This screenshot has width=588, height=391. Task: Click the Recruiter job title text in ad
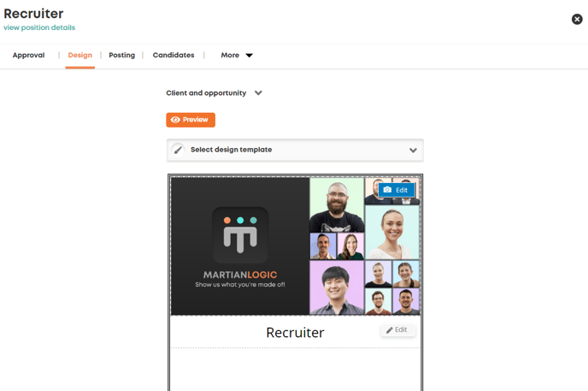pyautogui.click(x=295, y=333)
